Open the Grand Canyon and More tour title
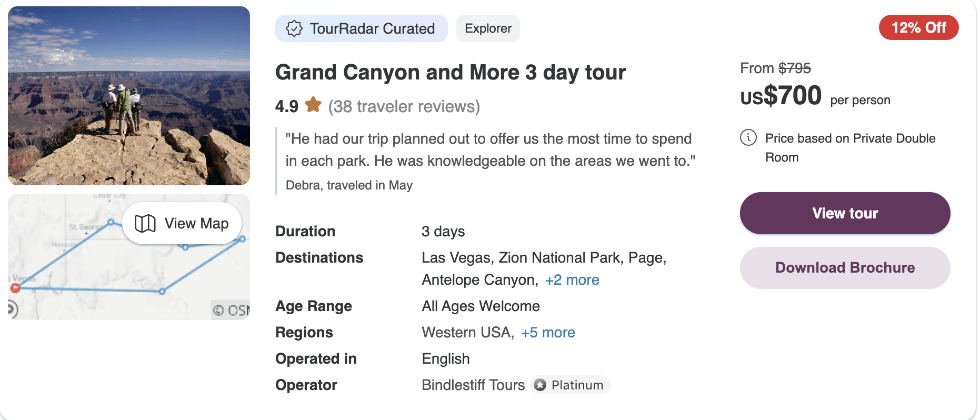 [x=450, y=72]
